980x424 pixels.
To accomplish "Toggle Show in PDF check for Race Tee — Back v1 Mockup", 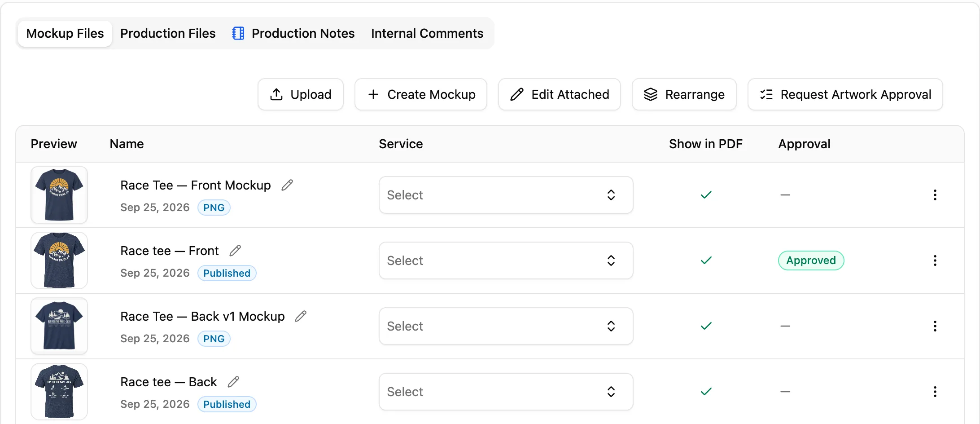I will (x=706, y=326).
